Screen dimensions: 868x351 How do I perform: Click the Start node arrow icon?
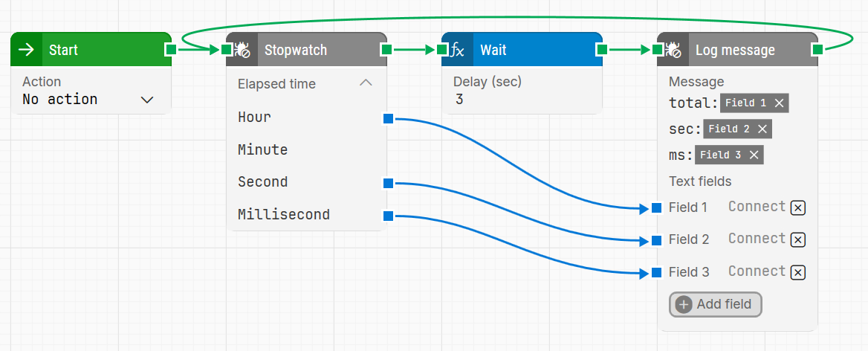(27, 50)
